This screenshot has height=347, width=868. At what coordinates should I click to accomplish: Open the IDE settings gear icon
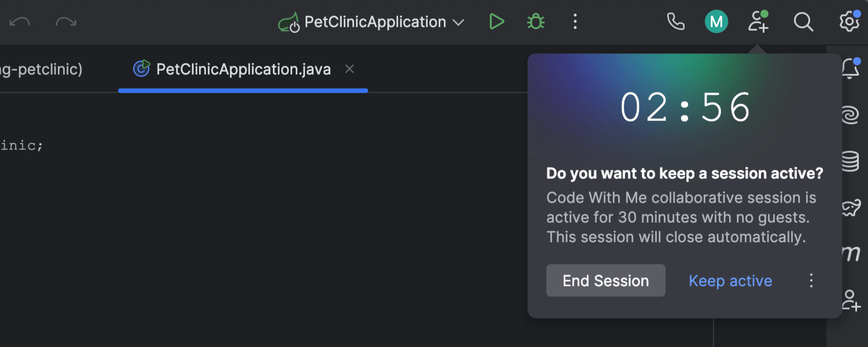pyautogui.click(x=849, y=23)
